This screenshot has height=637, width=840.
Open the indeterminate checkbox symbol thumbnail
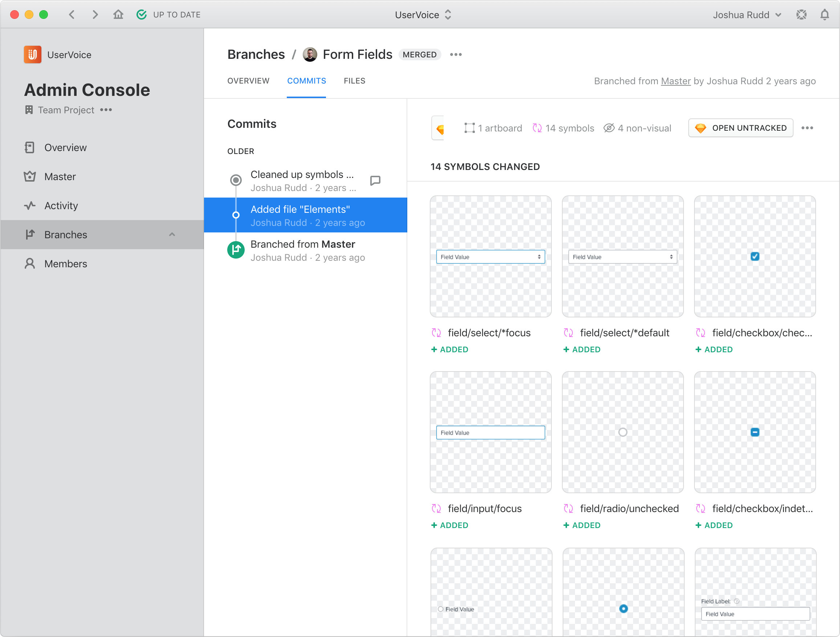[x=755, y=432]
